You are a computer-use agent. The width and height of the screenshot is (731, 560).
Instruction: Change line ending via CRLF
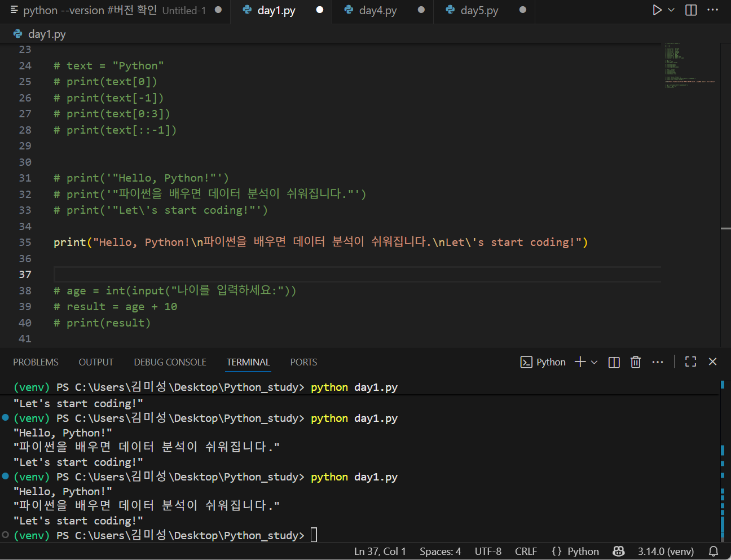coord(526,552)
